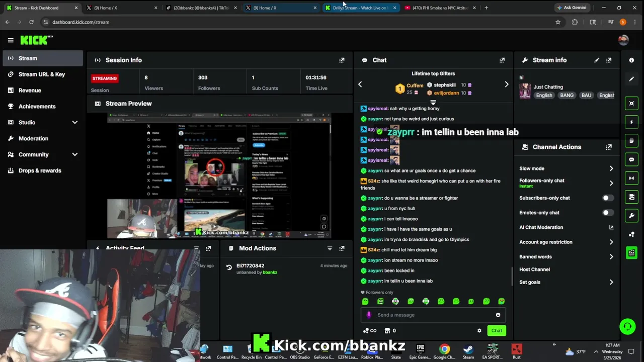Screen dimensions: 644x362
Task: Click the lightning bolt icon in the right toolbar
Action: coord(631,122)
